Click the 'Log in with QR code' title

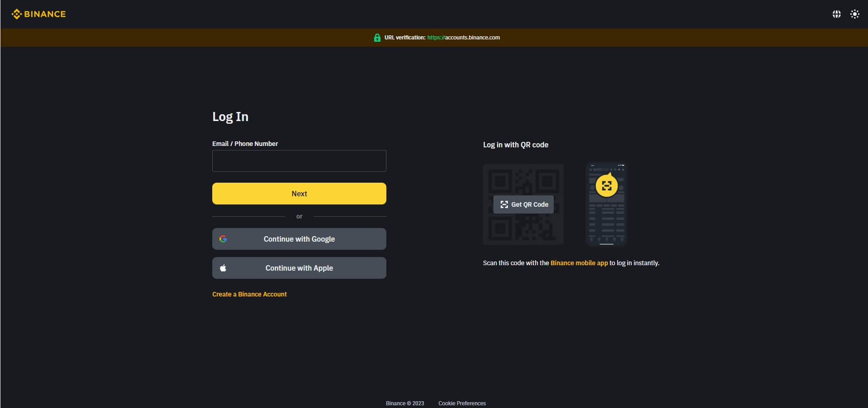click(x=516, y=145)
